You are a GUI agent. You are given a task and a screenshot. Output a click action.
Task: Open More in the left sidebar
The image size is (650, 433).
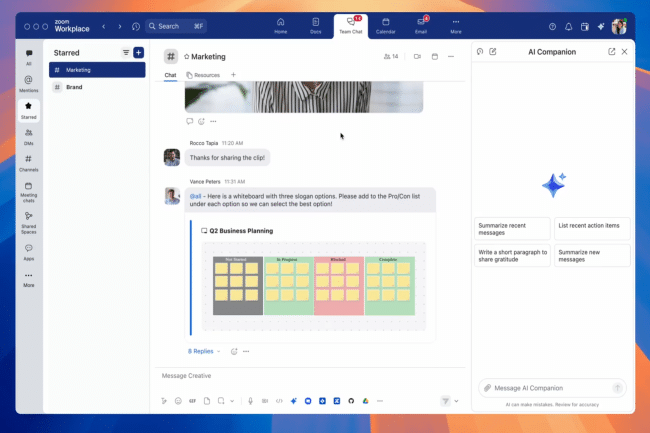pyautogui.click(x=29, y=280)
